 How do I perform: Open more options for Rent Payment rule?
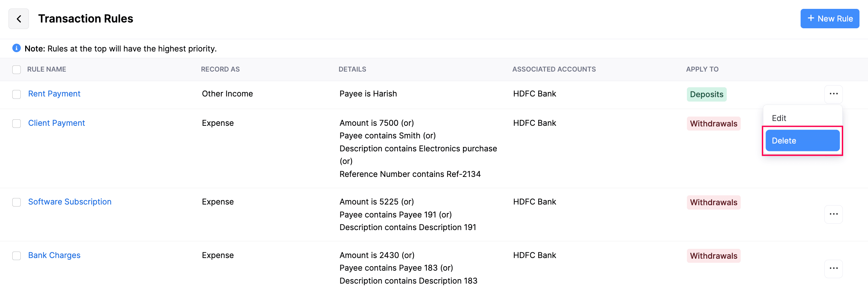[833, 94]
